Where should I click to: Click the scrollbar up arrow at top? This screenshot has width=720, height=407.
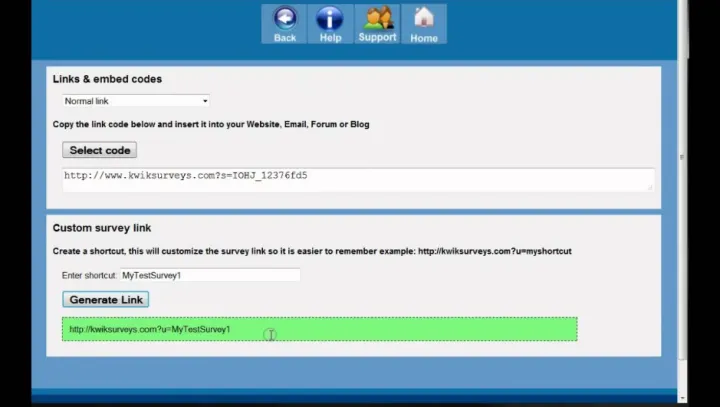[683, 4]
